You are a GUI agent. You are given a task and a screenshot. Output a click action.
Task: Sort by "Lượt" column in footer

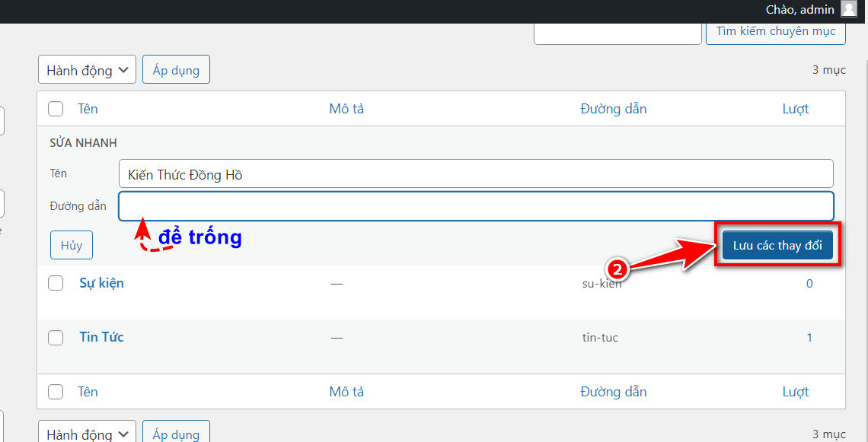pos(796,393)
